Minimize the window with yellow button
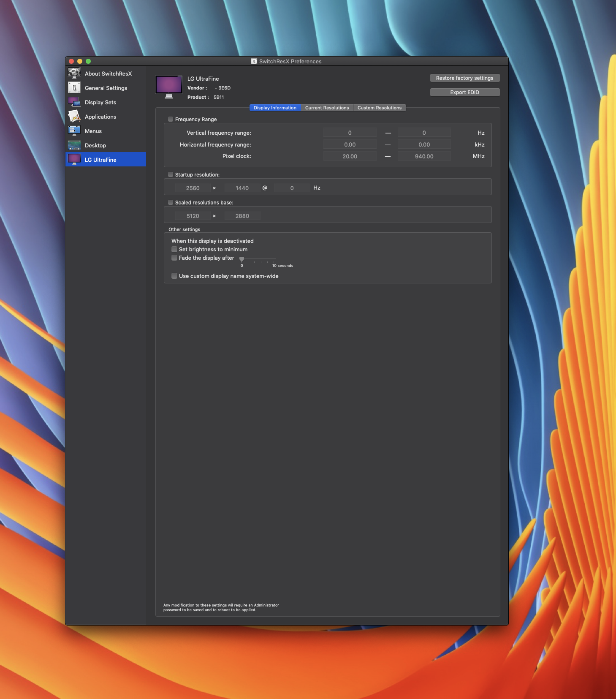The image size is (616, 699). pos(80,61)
